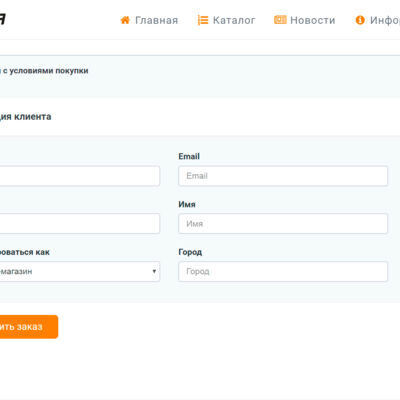
Task: Click the client information section heading
Action: 26,117
